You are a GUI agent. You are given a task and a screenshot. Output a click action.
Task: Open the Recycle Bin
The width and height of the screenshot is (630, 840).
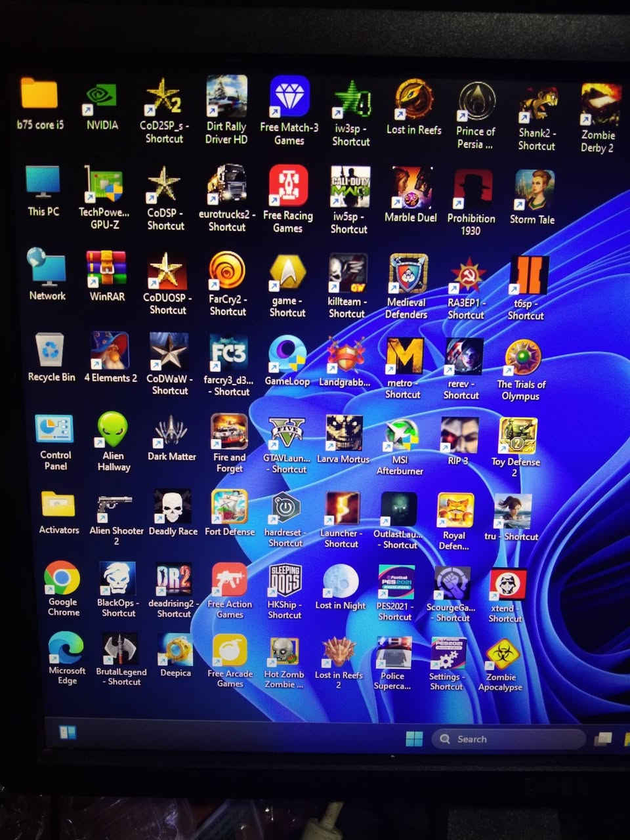pyautogui.click(x=50, y=351)
